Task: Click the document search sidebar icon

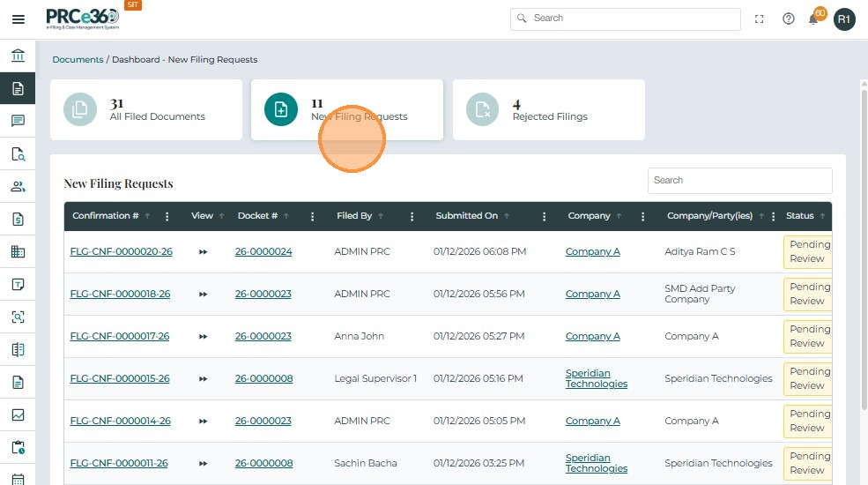Action: 18,154
